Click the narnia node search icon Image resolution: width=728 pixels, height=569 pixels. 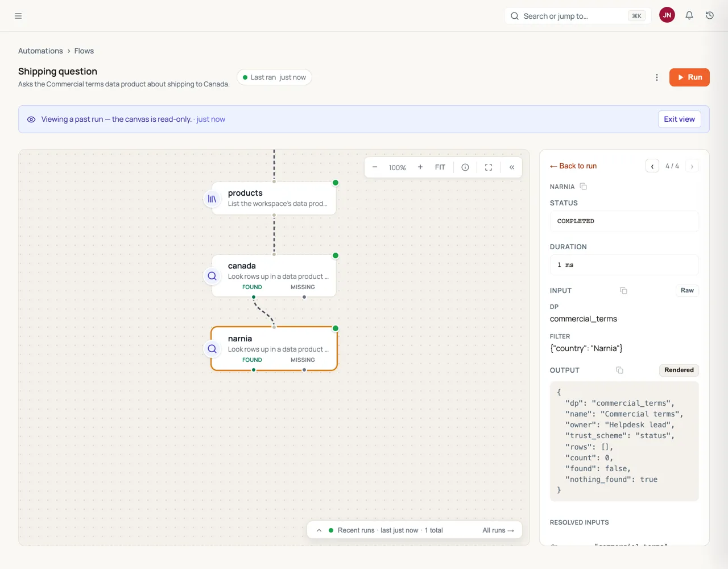pyautogui.click(x=212, y=349)
